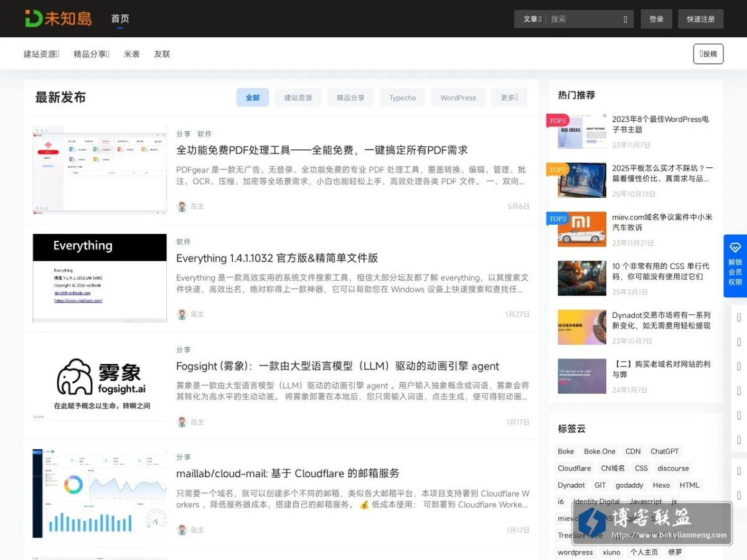747x560 pixels.
Task: Open the 全功能免费PDF处理工具 article title
Action: 322,150
